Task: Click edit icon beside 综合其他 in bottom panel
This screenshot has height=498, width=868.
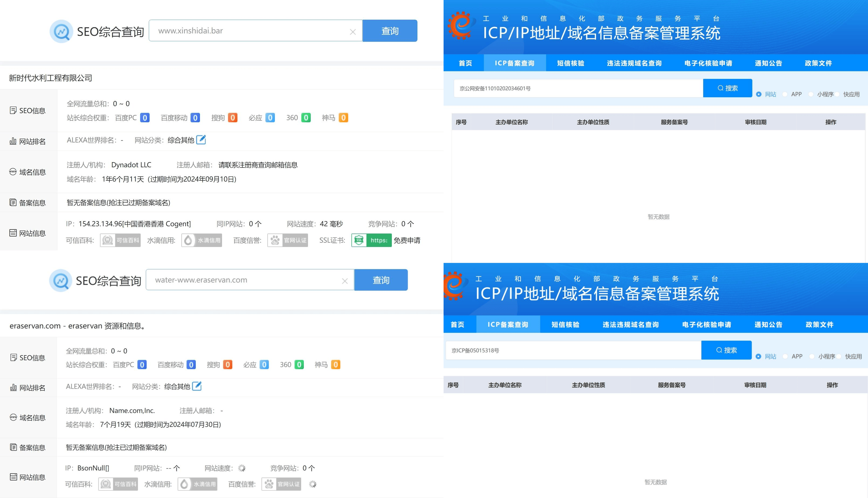Action: 197,386
